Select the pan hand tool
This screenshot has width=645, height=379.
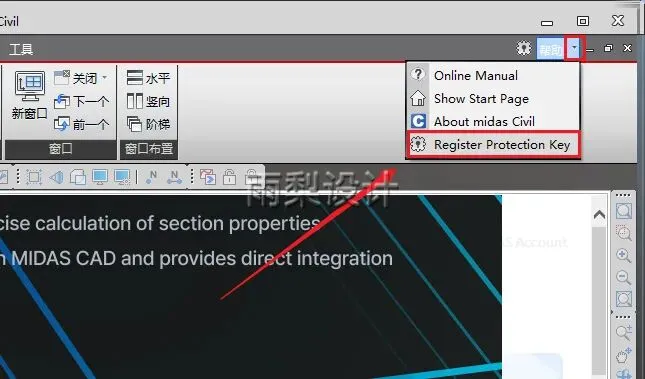pos(624,355)
